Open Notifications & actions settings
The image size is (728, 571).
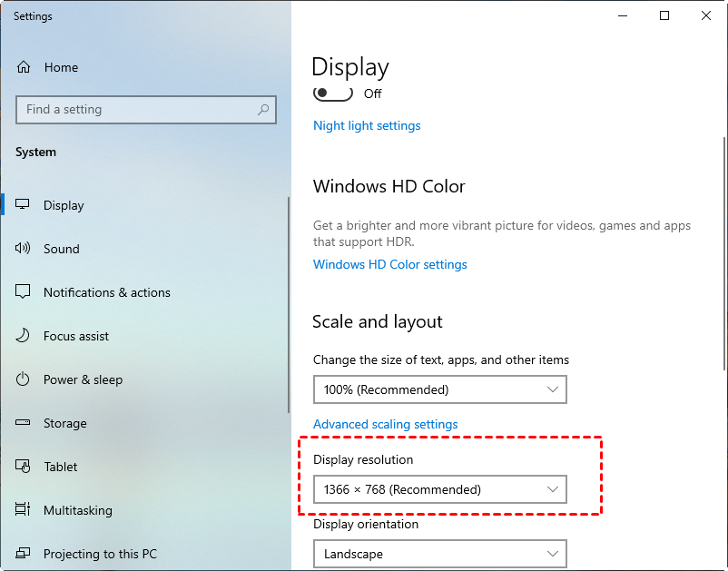point(144,292)
